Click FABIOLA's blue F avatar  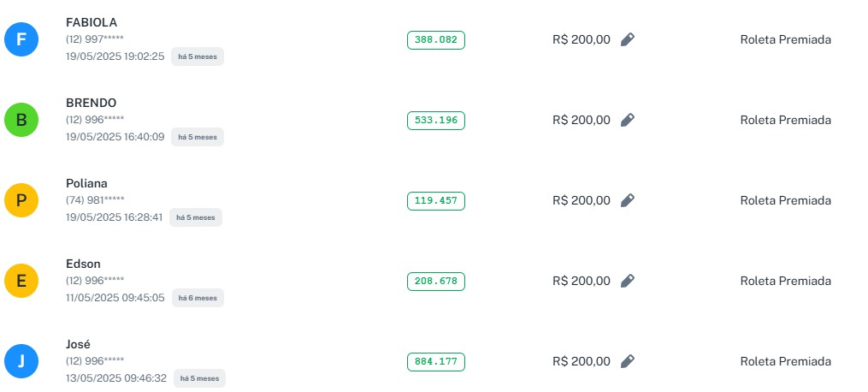(x=21, y=40)
